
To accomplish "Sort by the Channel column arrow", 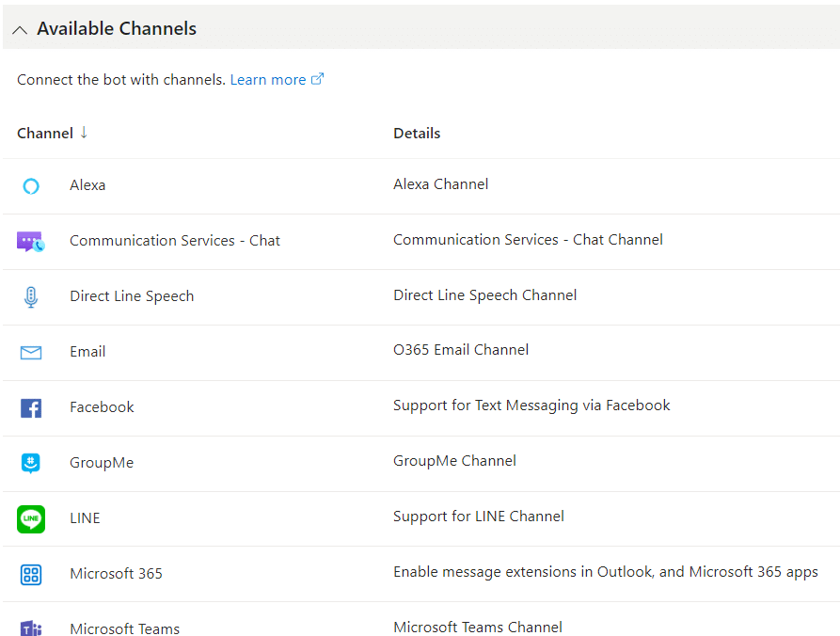I will click(84, 132).
